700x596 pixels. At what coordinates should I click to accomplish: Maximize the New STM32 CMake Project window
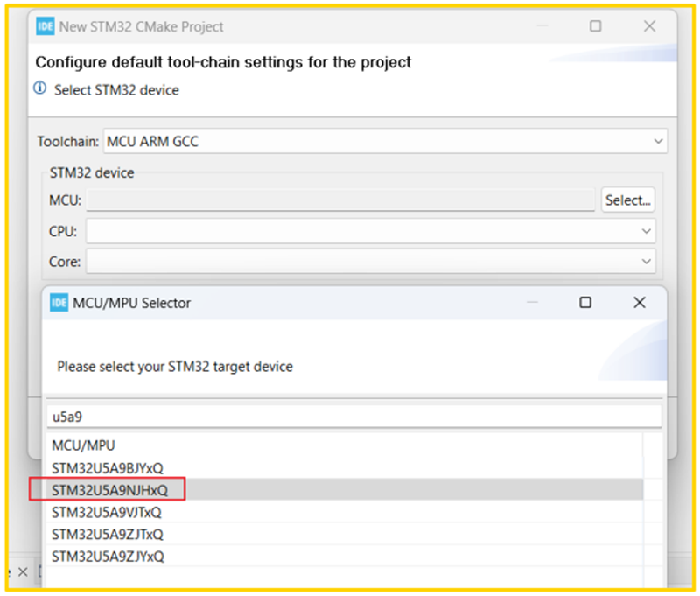[596, 26]
